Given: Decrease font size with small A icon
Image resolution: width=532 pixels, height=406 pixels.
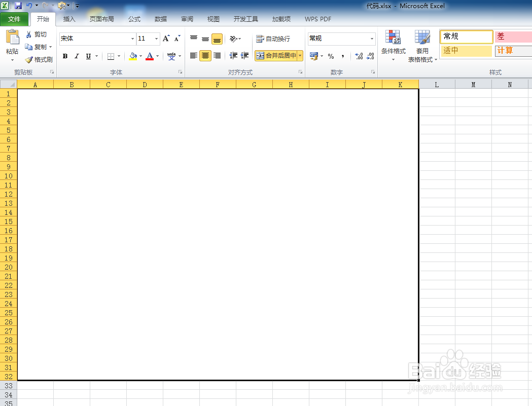Looking at the screenshot, I should (x=177, y=39).
